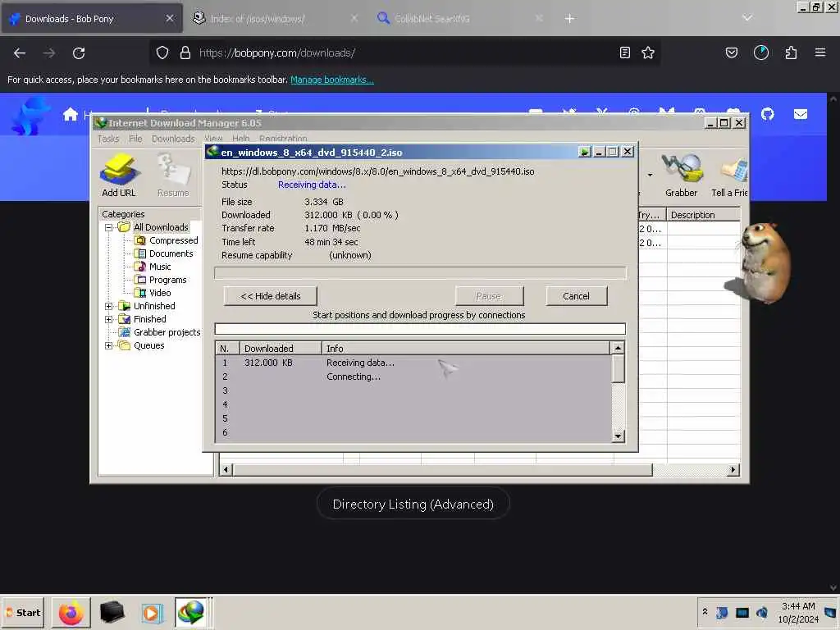The image size is (840, 630).
Task: Click the tracking protection shield icon
Action: [x=162, y=52]
